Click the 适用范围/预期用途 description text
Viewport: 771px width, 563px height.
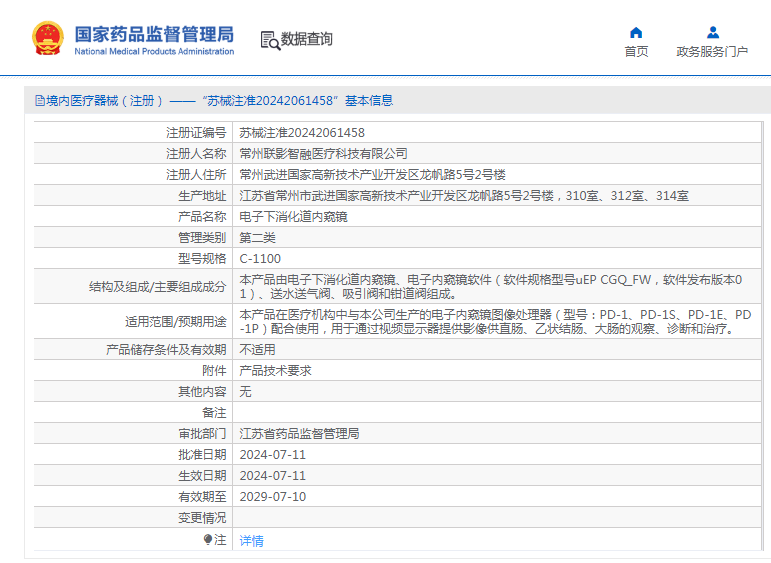(x=495, y=322)
